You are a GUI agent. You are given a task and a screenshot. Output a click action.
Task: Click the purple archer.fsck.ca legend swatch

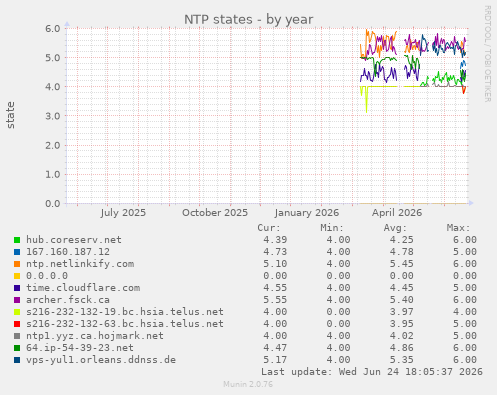pos(17,300)
